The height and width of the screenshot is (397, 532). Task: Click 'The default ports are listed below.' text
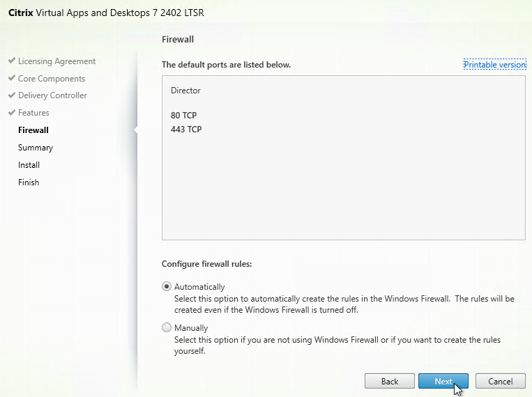tap(227, 65)
